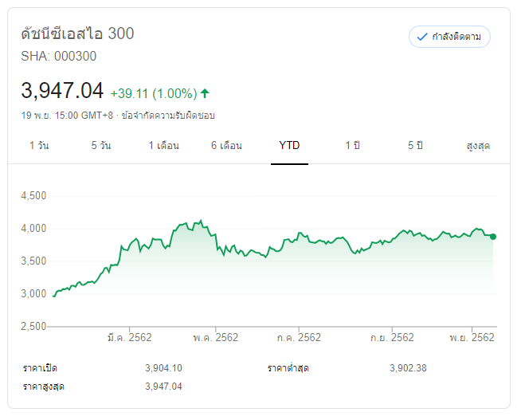Viewport: 521px width, 420px height.
Task: Switch to the 6 เดือน tab
Action: pyautogui.click(x=226, y=146)
